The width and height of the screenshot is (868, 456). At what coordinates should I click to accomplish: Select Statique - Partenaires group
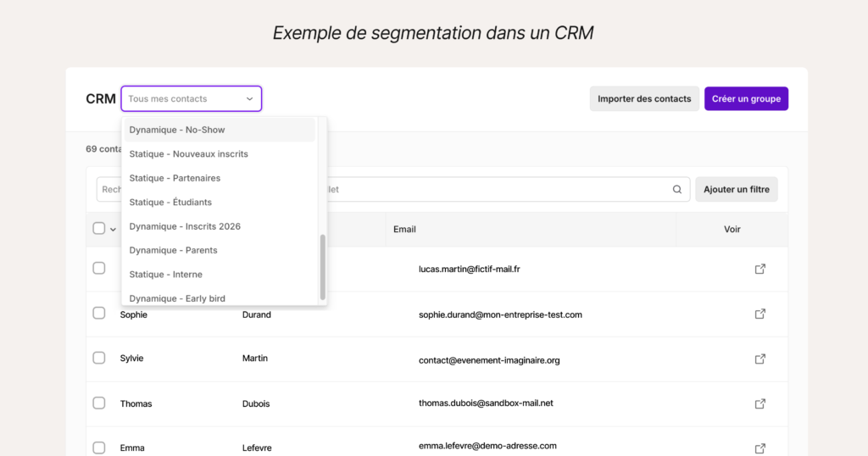pyautogui.click(x=220, y=178)
